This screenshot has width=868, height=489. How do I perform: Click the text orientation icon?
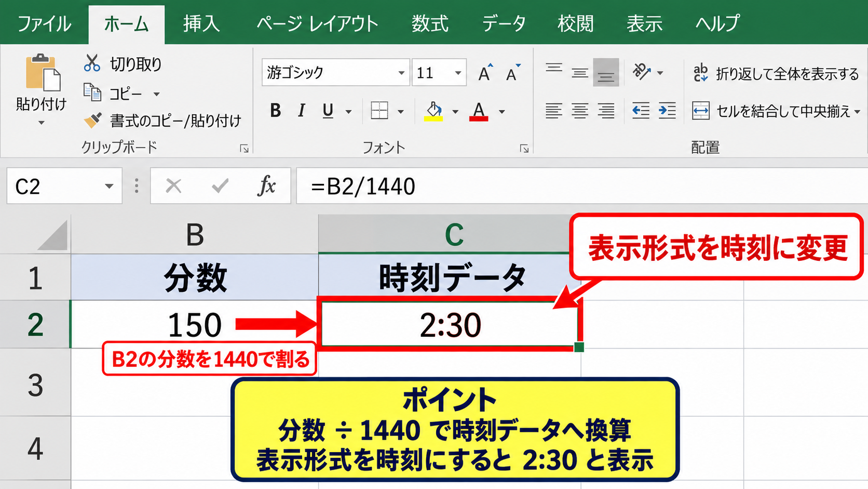[x=642, y=72]
